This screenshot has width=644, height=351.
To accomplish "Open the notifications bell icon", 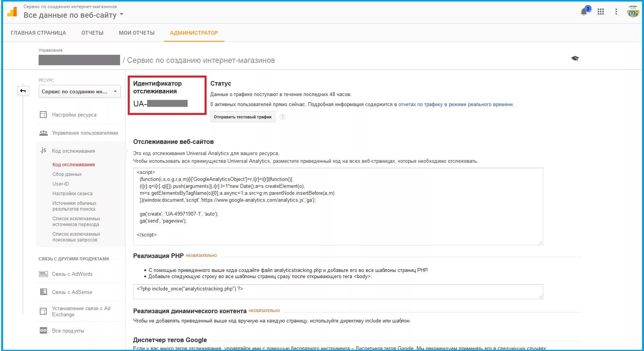I will 584,12.
